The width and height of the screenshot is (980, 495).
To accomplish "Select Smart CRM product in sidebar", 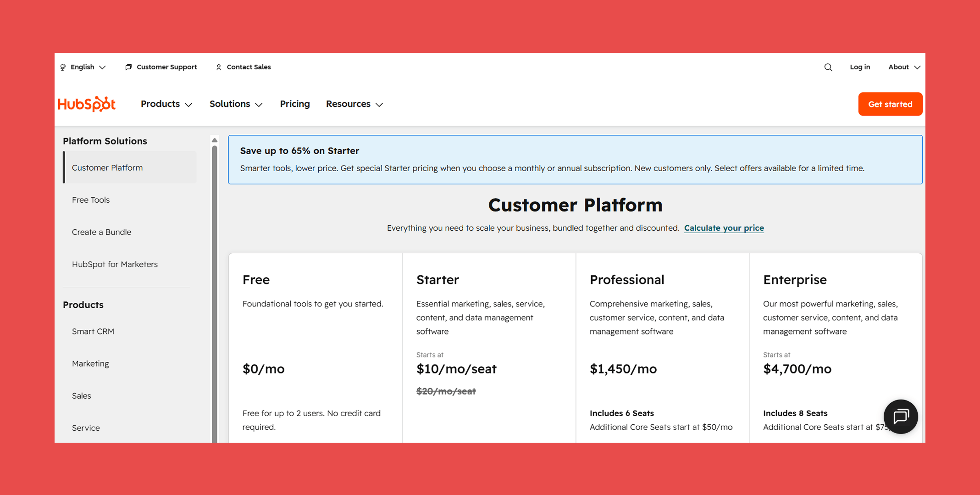I will [x=93, y=331].
